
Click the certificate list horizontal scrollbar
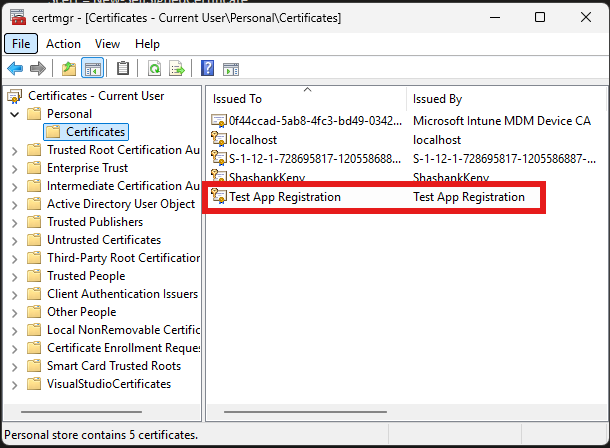tap(305, 412)
